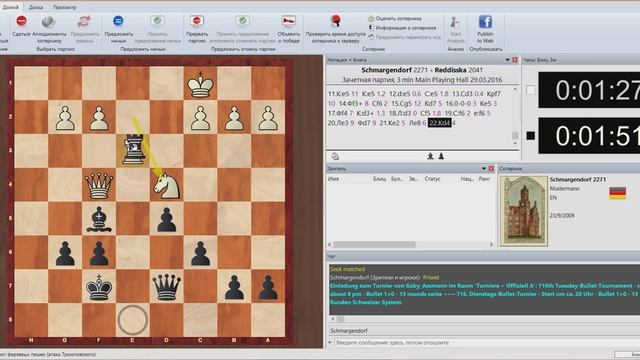Open the Нотация + Книга panel dropdown arrow

(507, 60)
